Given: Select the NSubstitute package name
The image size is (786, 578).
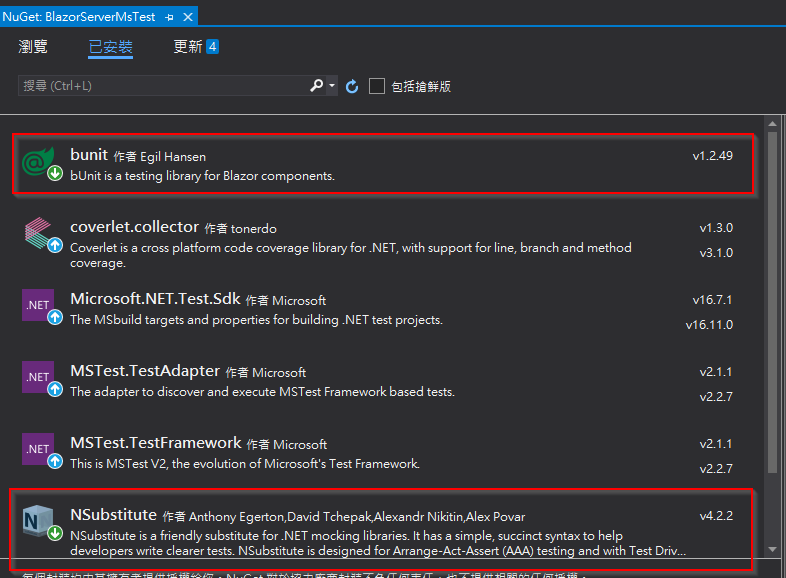Looking at the screenshot, I should click(x=113, y=515).
